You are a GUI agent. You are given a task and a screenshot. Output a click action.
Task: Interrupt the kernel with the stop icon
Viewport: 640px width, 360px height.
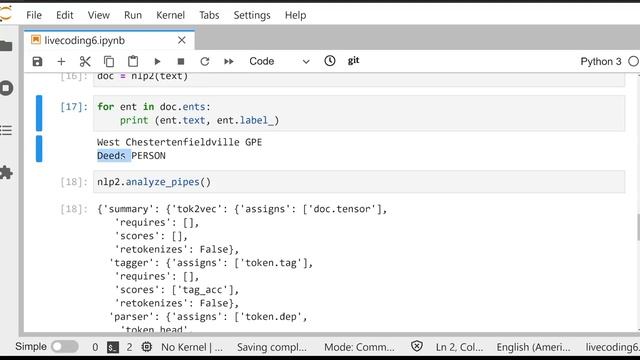point(181,61)
